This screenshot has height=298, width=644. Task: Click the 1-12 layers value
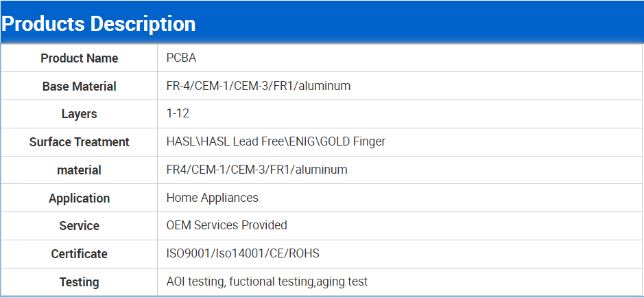click(x=178, y=114)
